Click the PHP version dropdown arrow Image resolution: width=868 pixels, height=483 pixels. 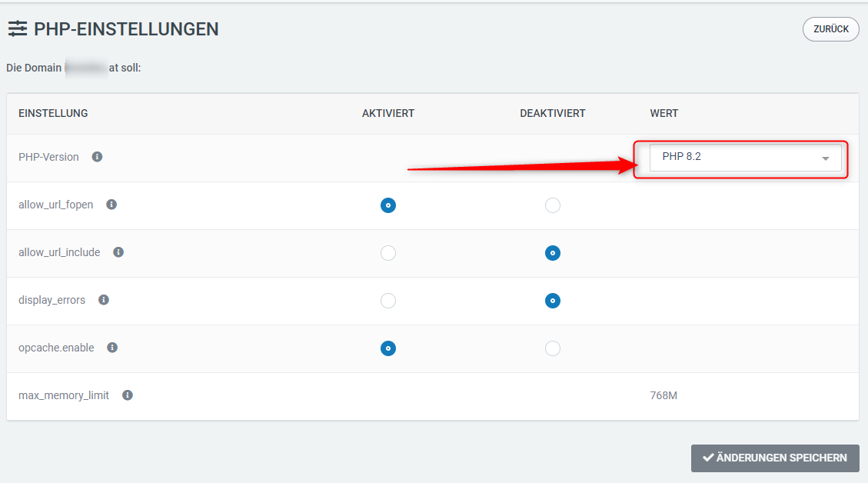826,158
